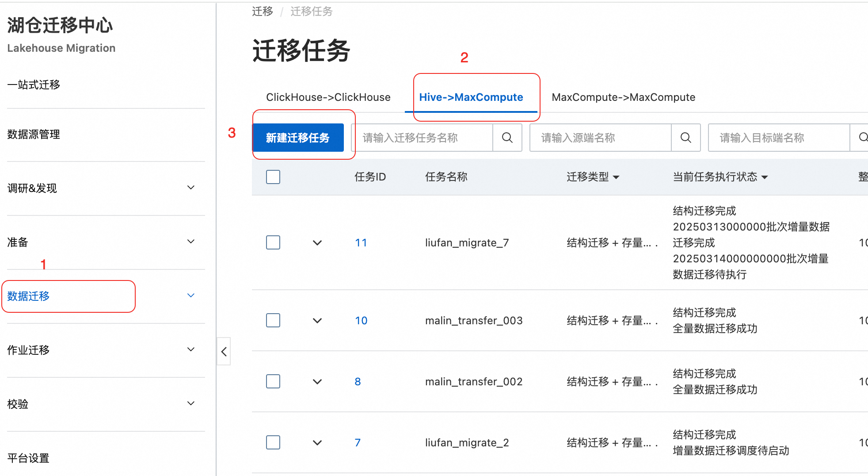The image size is (868, 476).
Task: Switch to the MaxCompute->MaxCompute tab
Action: tap(624, 97)
